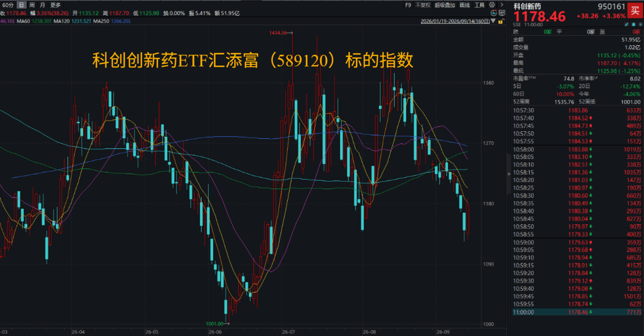This screenshot has width=644, height=336.
Task: Click the 市盈率 value 74.8
Action: (x=569, y=79)
